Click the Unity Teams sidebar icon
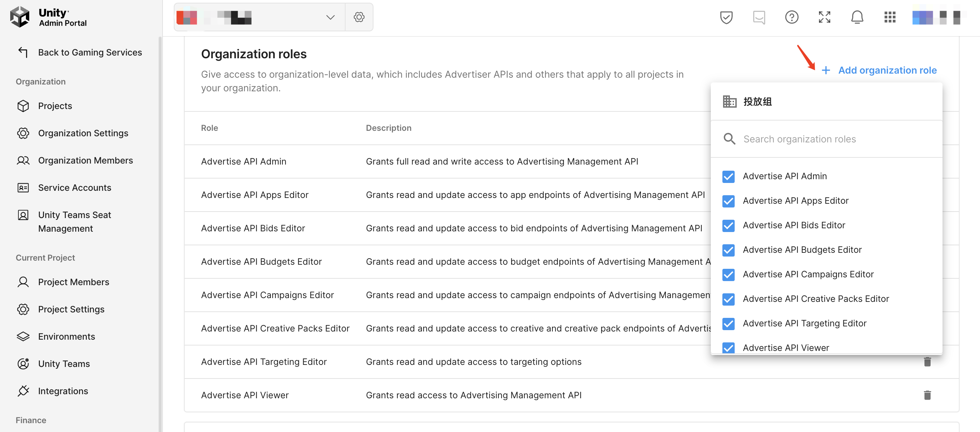Screen dimensions: 980x432 23,364
